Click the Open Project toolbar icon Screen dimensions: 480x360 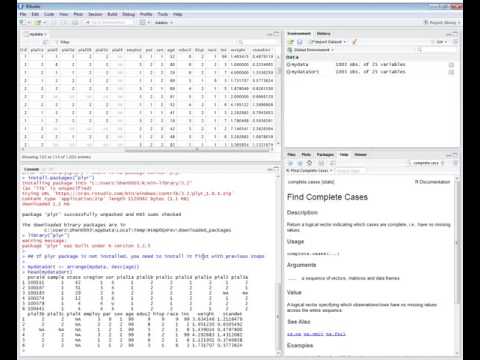(38, 22)
